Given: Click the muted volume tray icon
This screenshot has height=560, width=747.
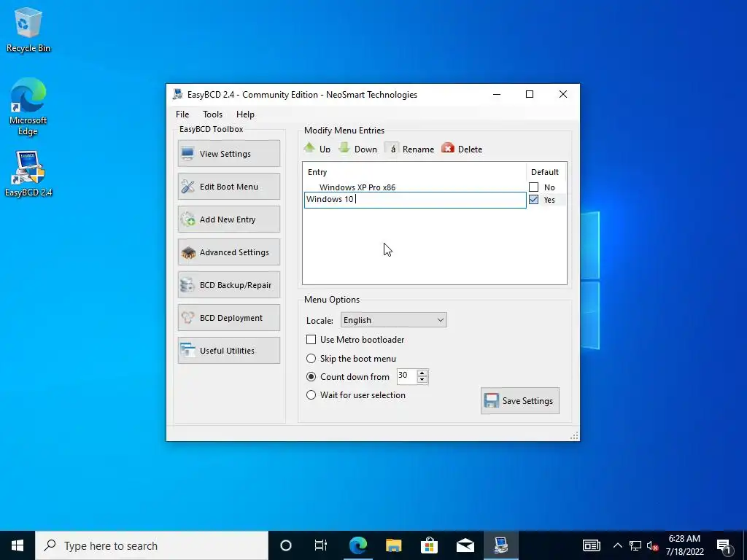Looking at the screenshot, I should point(652,545).
